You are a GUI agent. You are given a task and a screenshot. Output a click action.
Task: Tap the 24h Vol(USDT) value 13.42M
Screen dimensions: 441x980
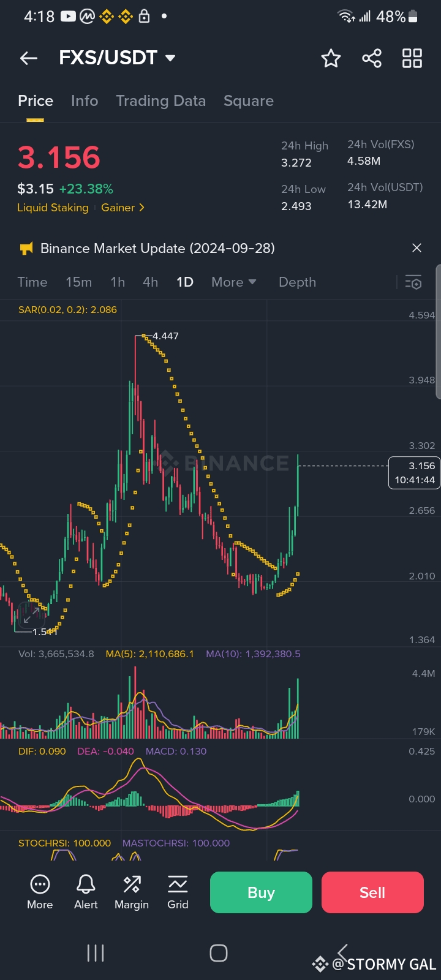pos(367,205)
